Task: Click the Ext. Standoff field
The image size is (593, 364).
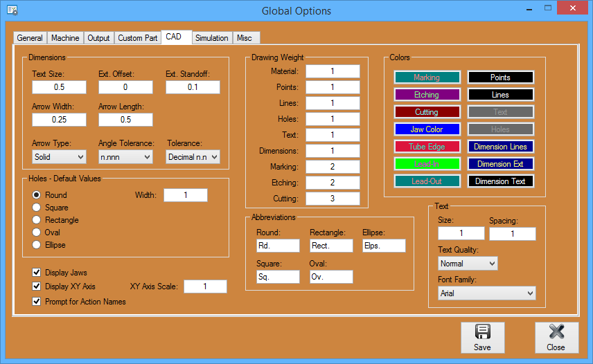Action: (193, 87)
